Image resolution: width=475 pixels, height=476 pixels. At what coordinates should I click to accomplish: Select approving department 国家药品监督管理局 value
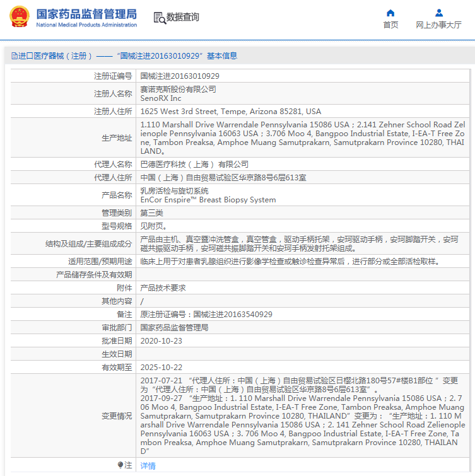pyautogui.click(x=174, y=328)
